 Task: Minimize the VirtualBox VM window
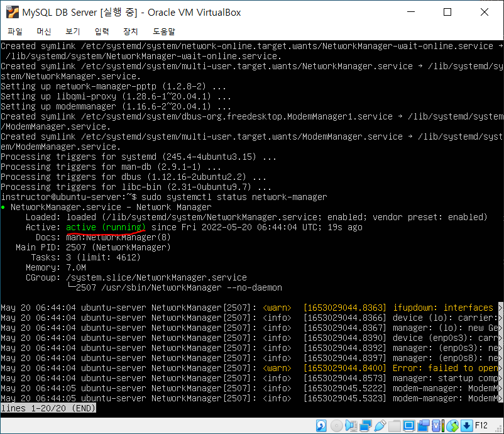tap(411, 12)
